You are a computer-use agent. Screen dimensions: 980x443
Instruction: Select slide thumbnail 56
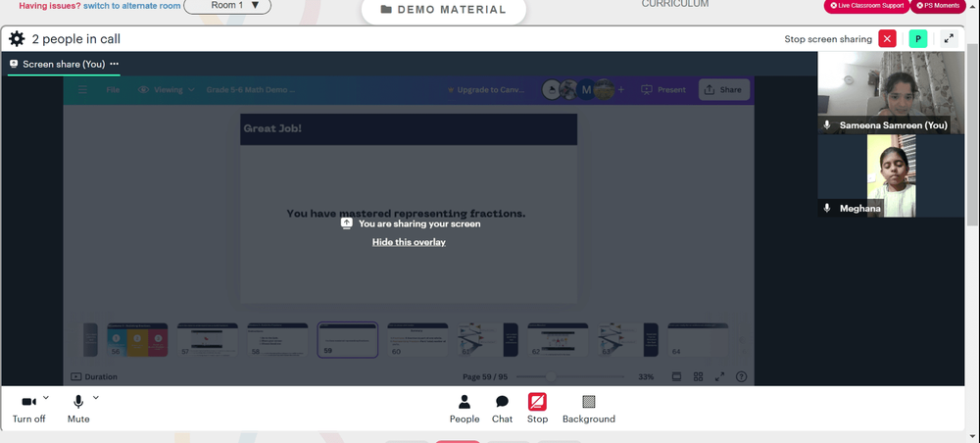click(137, 340)
